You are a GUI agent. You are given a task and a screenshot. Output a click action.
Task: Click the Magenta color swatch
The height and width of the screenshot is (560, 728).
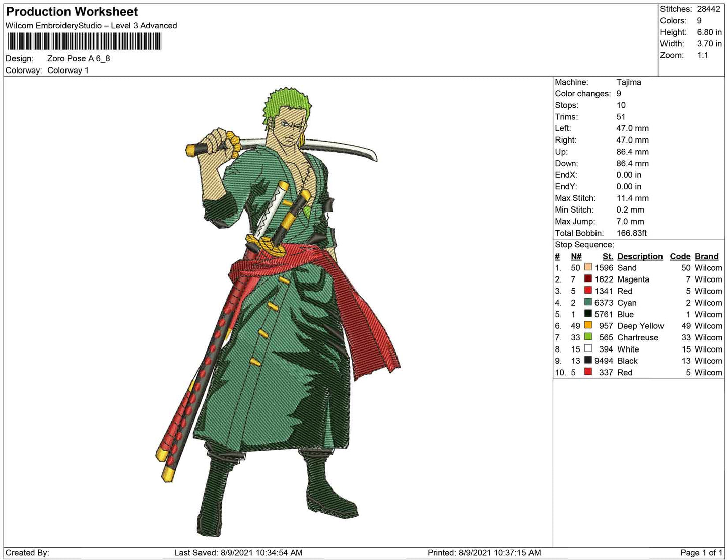coord(588,279)
